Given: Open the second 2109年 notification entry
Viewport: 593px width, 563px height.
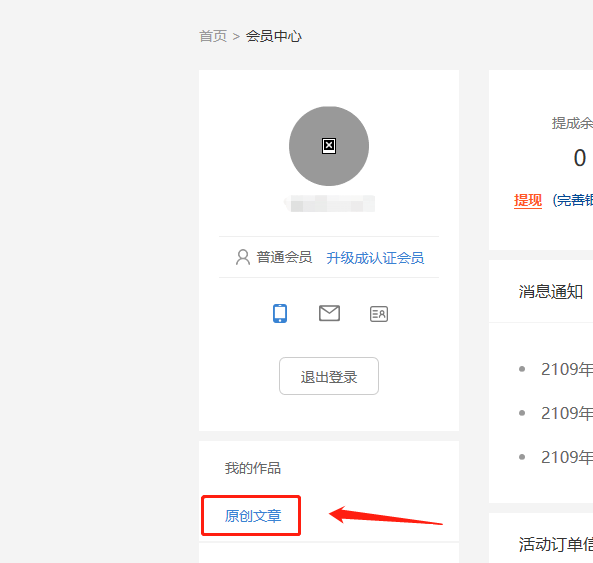Looking at the screenshot, I should pos(567,413).
